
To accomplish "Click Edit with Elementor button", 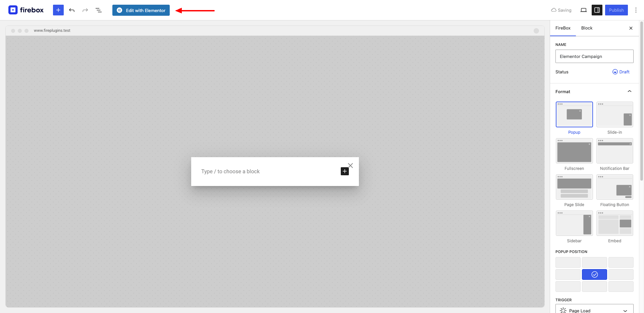I will click(141, 10).
